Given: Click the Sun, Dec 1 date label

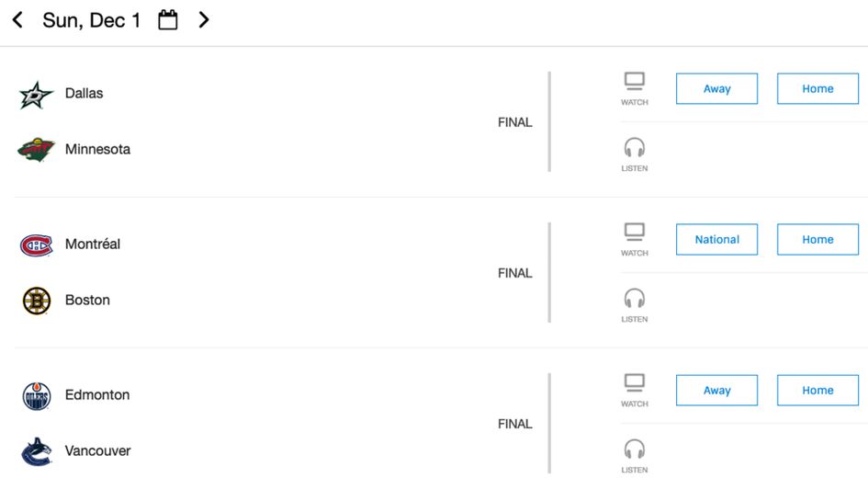Looking at the screenshot, I should coord(92,20).
